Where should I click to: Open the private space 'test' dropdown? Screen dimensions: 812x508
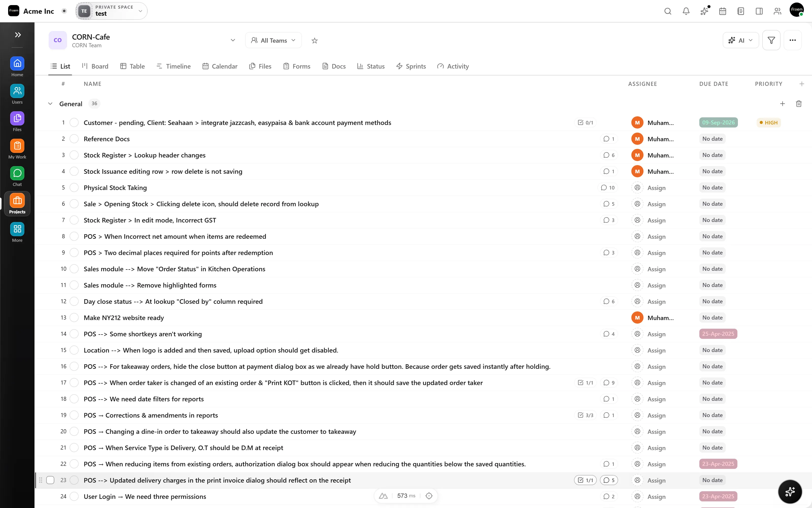[x=111, y=11]
